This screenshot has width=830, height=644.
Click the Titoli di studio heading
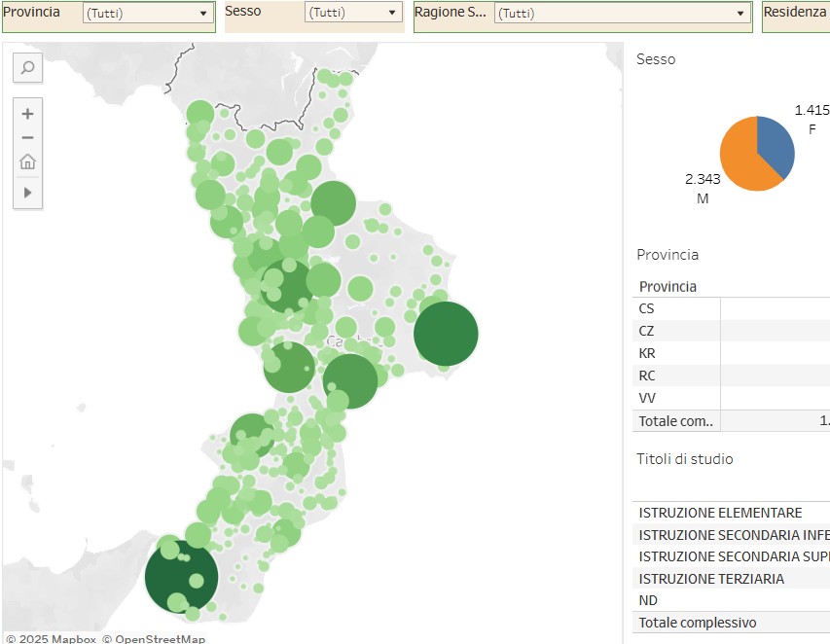[x=684, y=459]
